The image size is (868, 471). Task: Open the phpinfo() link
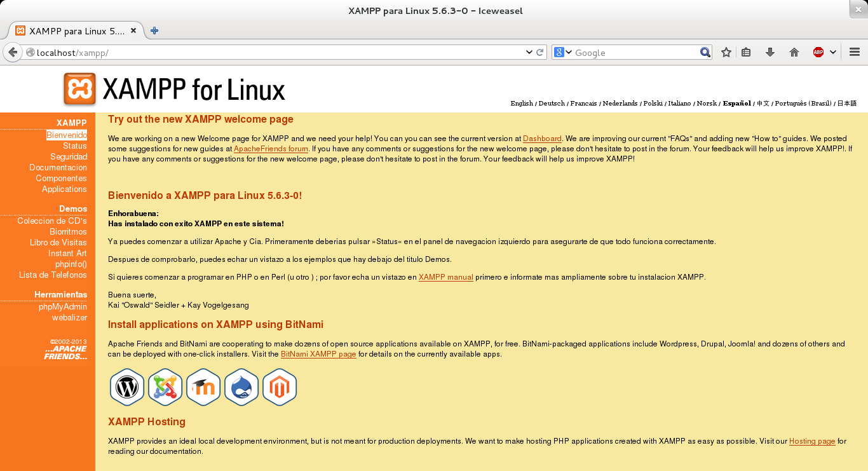tap(71, 264)
